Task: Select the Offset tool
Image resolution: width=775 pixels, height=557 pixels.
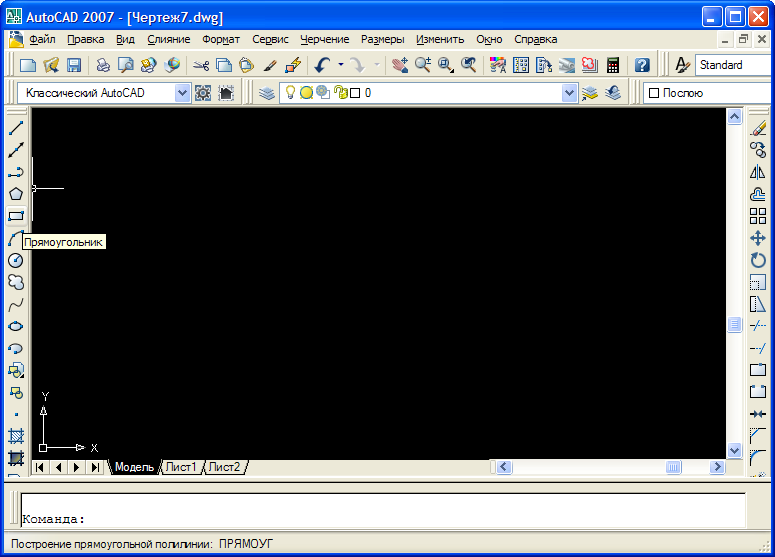Action: click(x=758, y=194)
